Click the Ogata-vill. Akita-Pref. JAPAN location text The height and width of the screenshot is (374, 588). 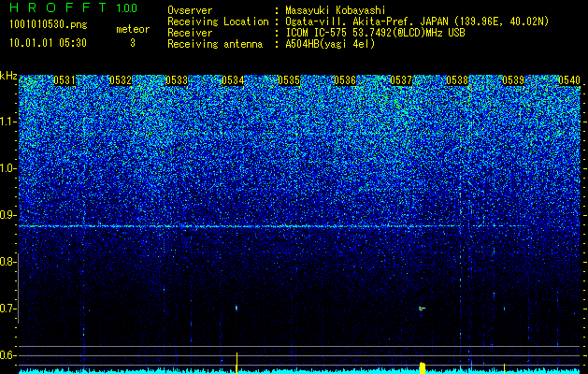click(417, 22)
